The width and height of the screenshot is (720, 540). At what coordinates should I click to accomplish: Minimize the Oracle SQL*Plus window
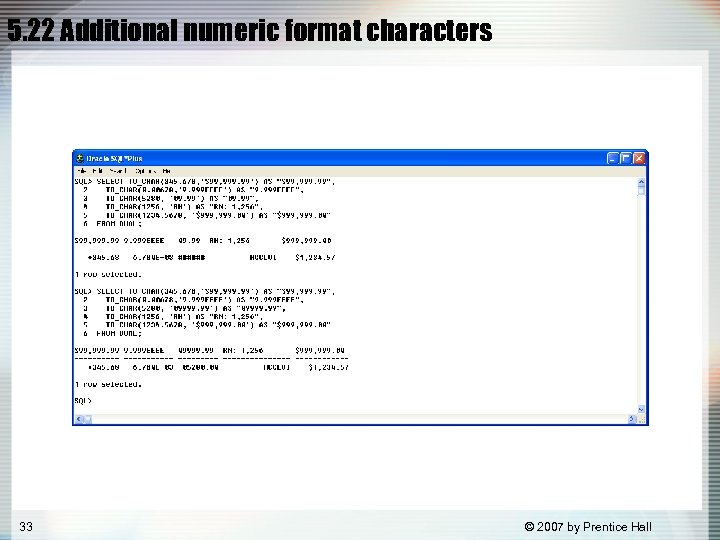point(613,158)
